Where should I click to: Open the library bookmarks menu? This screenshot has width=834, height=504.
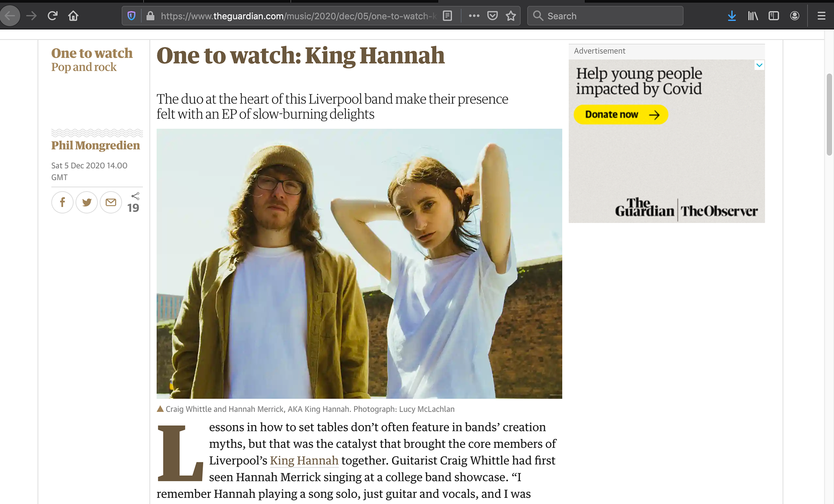pos(752,16)
